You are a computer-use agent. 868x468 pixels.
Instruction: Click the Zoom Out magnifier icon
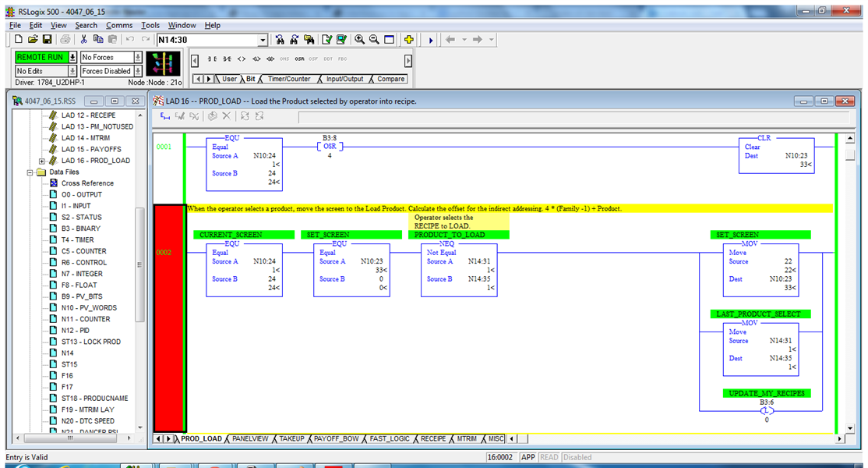click(x=374, y=40)
